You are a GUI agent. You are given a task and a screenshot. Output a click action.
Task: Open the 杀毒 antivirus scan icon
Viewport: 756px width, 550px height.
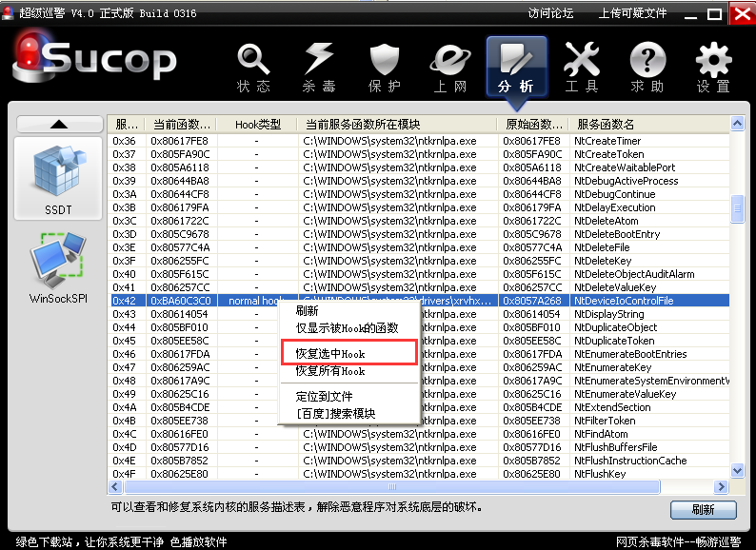tap(319, 67)
